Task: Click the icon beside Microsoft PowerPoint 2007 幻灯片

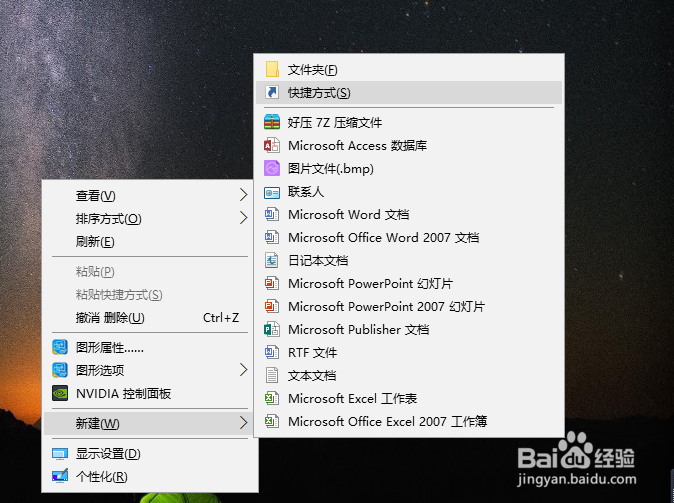Action: tap(272, 307)
